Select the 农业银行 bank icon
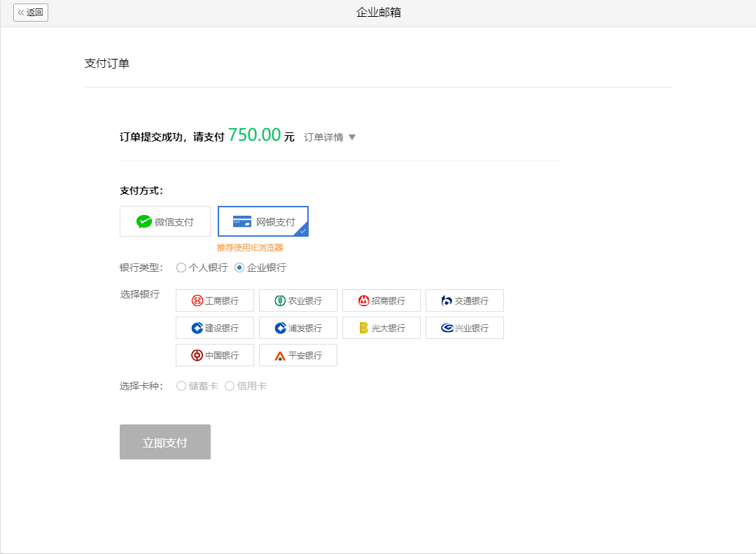 (x=297, y=300)
